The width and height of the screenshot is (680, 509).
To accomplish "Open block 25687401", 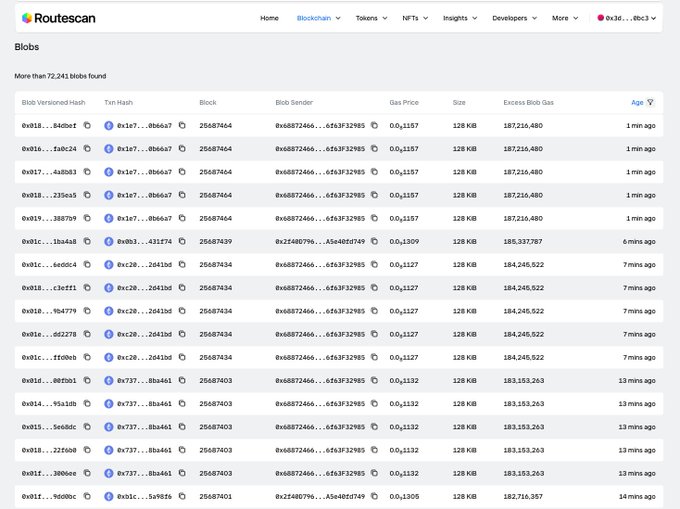I will tap(216, 496).
